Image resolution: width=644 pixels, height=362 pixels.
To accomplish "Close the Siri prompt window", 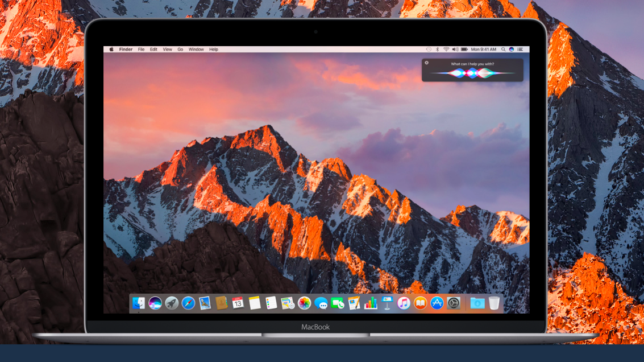I will coord(427,63).
